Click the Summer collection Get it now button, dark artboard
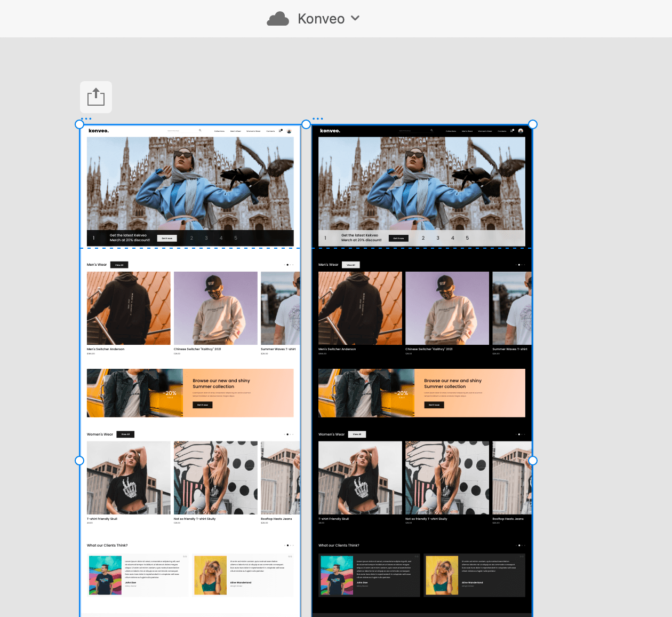The height and width of the screenshot is (617, 672). click(434, 405)
